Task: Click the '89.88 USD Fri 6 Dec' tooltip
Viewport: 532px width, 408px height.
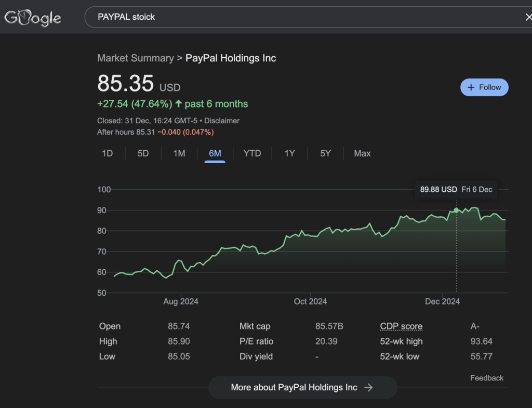Action: [x=456, y=189]
